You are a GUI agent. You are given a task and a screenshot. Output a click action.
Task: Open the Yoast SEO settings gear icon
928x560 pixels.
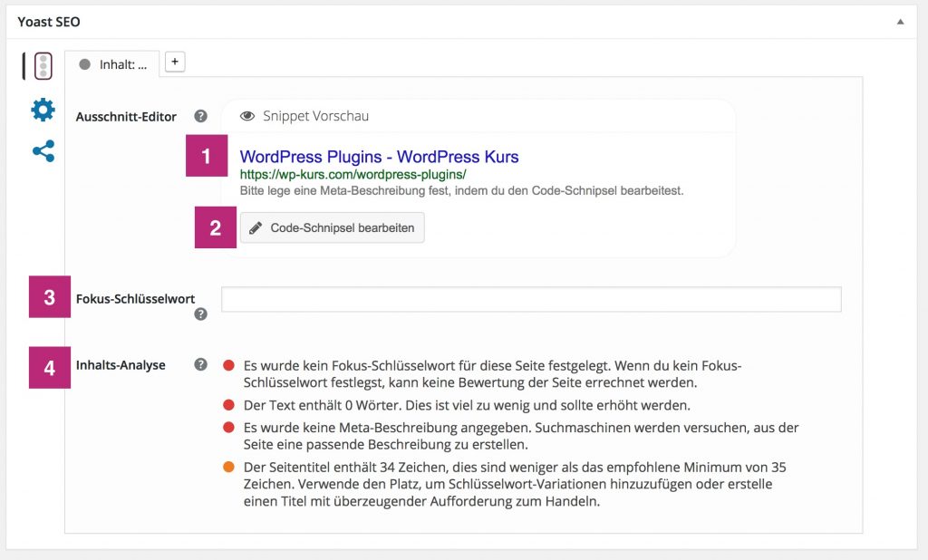tap(42, 110)
